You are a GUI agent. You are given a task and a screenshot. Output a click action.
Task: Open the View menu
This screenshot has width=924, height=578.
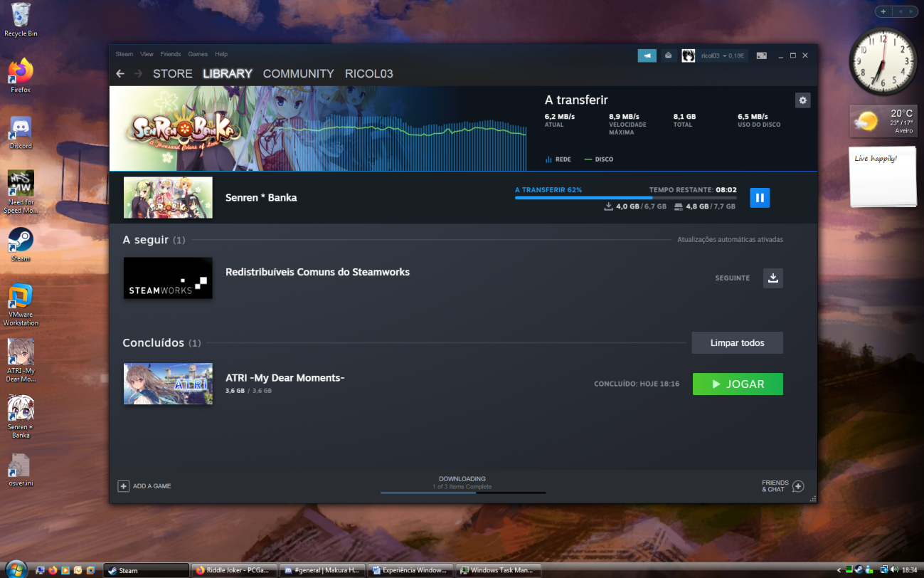[x=147, y=54]
